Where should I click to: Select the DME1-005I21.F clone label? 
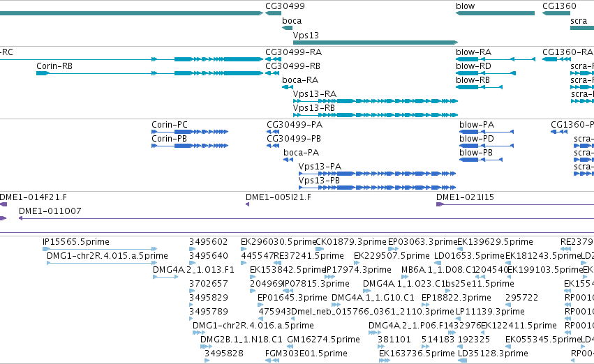point(279,197)
